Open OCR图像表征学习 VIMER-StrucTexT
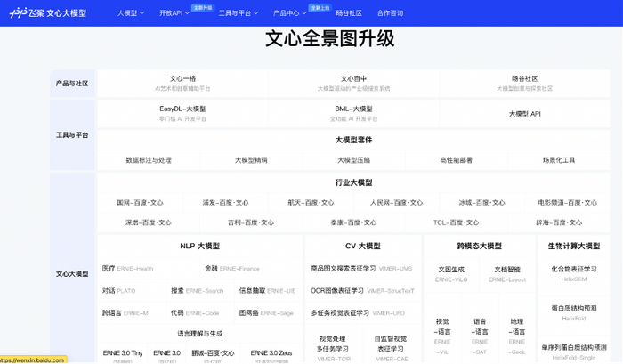Viewport: 623px width, 364px height. (x=362, y=291)
